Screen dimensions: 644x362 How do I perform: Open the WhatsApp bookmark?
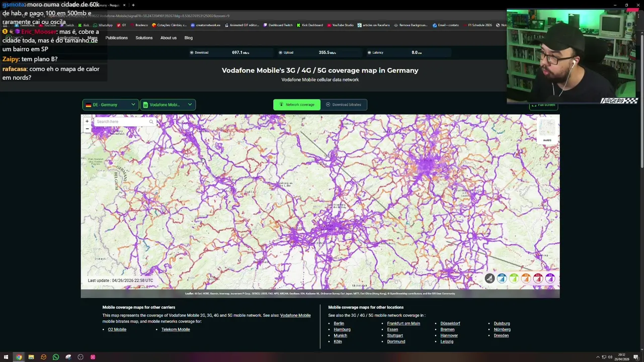[x=104, y=25]
